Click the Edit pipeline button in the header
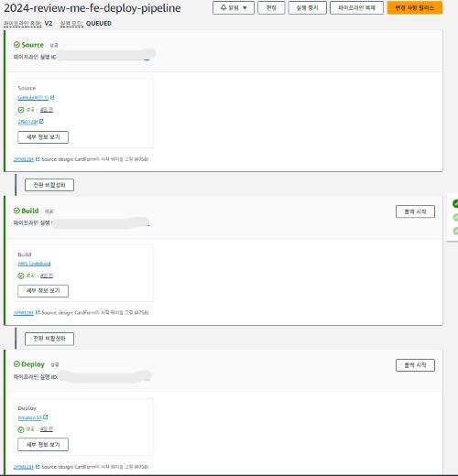 point(271,7)
